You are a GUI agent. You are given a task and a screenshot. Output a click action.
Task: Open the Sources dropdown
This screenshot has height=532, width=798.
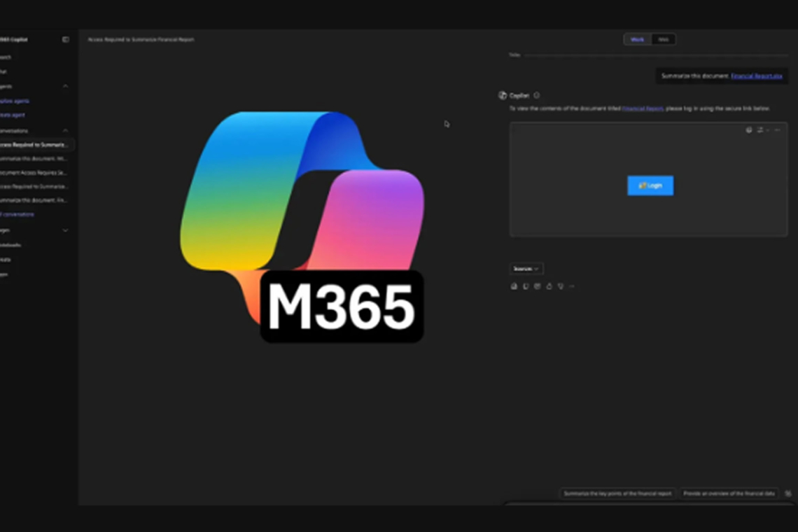coord(526,268)
